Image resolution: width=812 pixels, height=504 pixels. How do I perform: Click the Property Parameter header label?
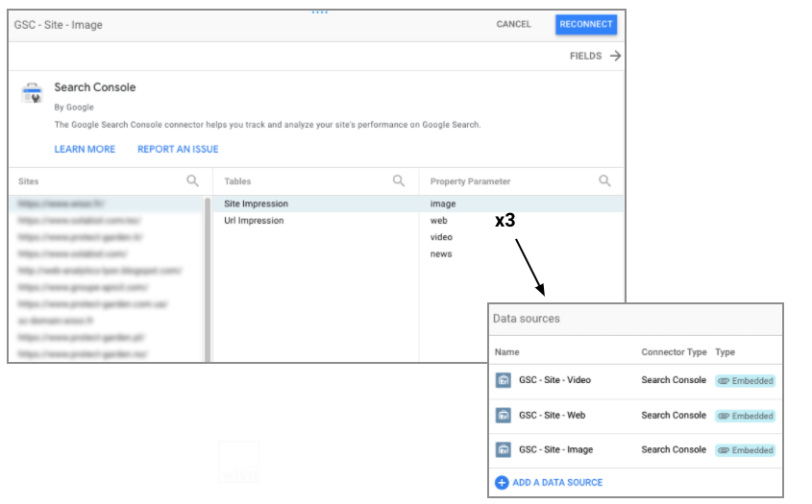pos(470,181)
